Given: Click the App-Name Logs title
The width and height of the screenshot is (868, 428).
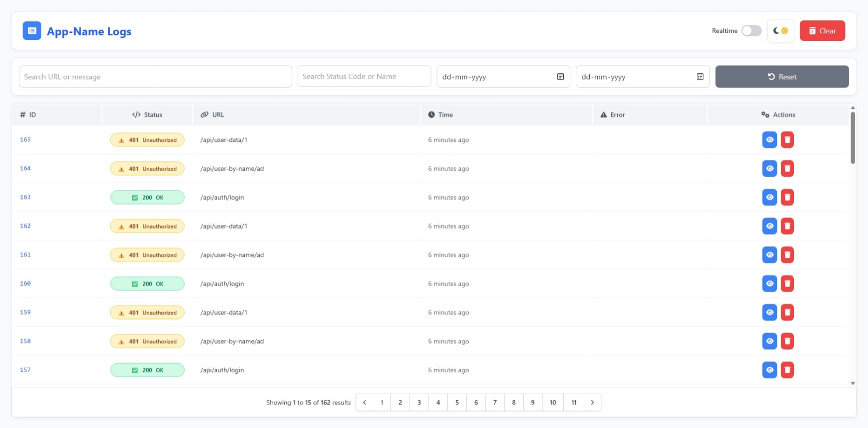Looking at the screenshot, I should (89, 31).
